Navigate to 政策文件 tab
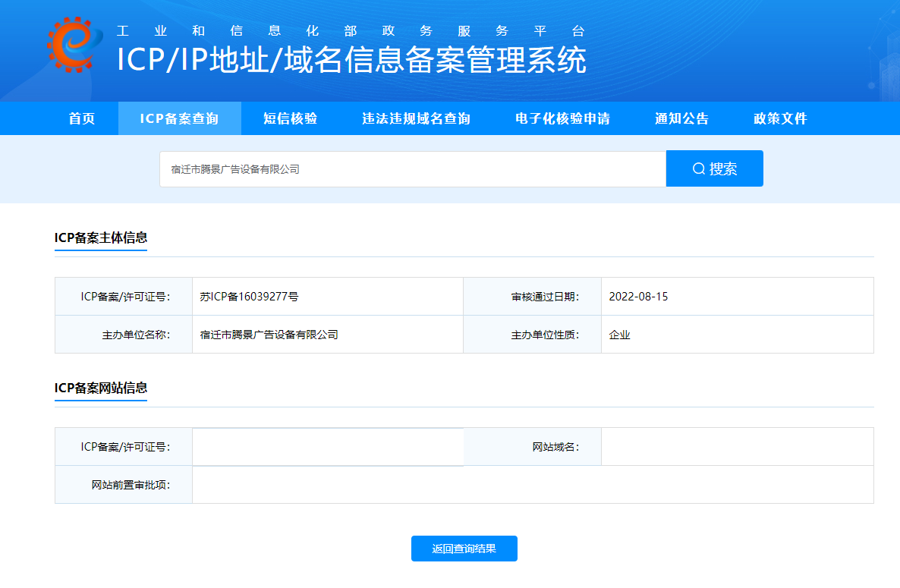This screenshot has width=900, height=588. pos(780,118)
